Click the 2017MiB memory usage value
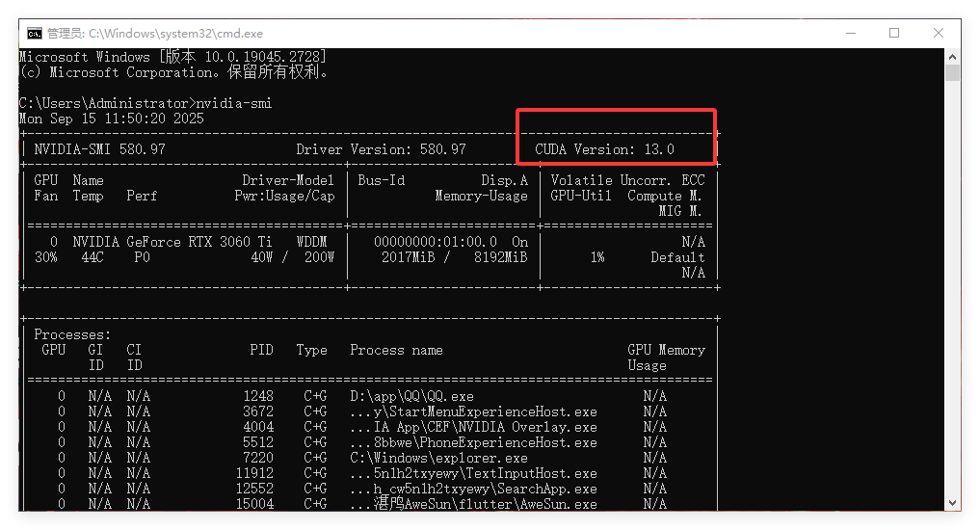 [x=409, y=257]
